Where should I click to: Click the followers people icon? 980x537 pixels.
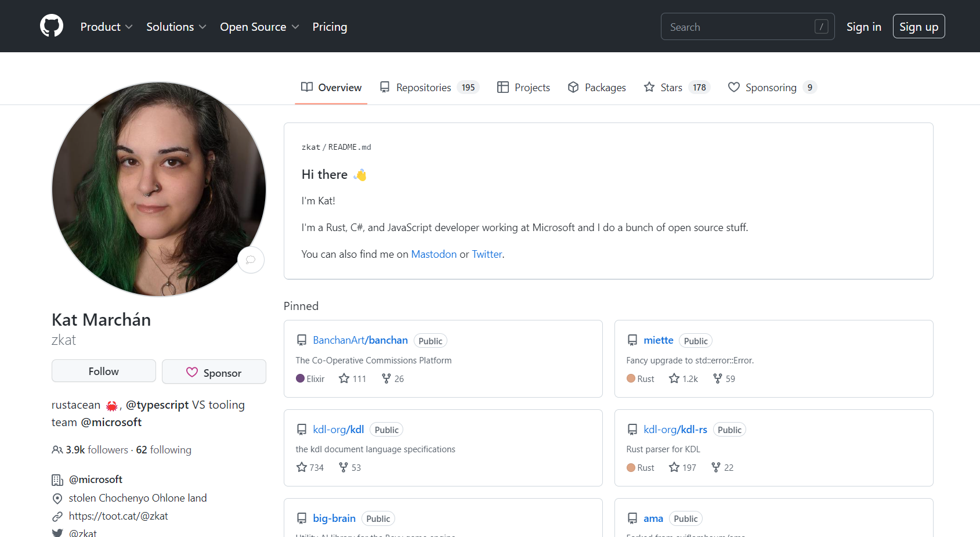(57, 450)
